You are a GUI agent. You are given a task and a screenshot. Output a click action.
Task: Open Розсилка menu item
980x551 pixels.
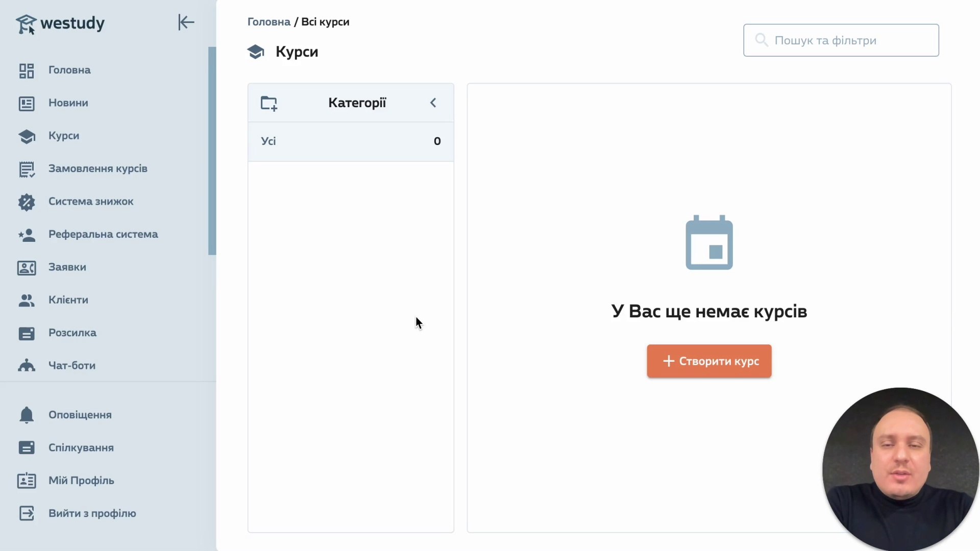tap(72, 333)
